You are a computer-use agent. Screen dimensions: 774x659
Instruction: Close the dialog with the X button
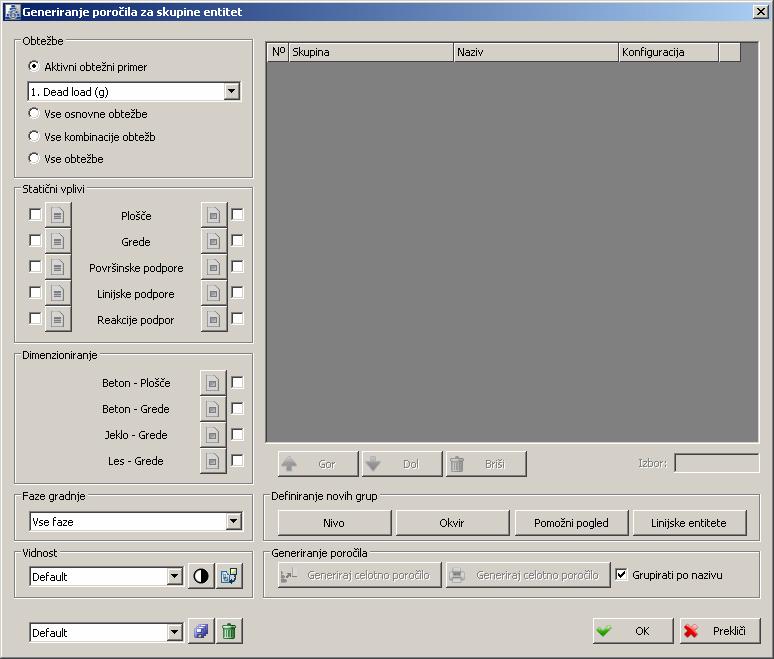761,11
